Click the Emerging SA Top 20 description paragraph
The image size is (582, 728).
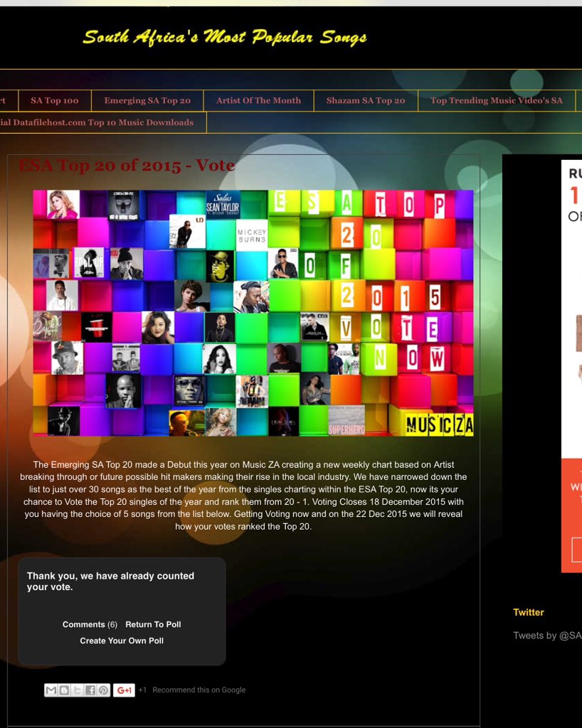click(x=243, y=496)
